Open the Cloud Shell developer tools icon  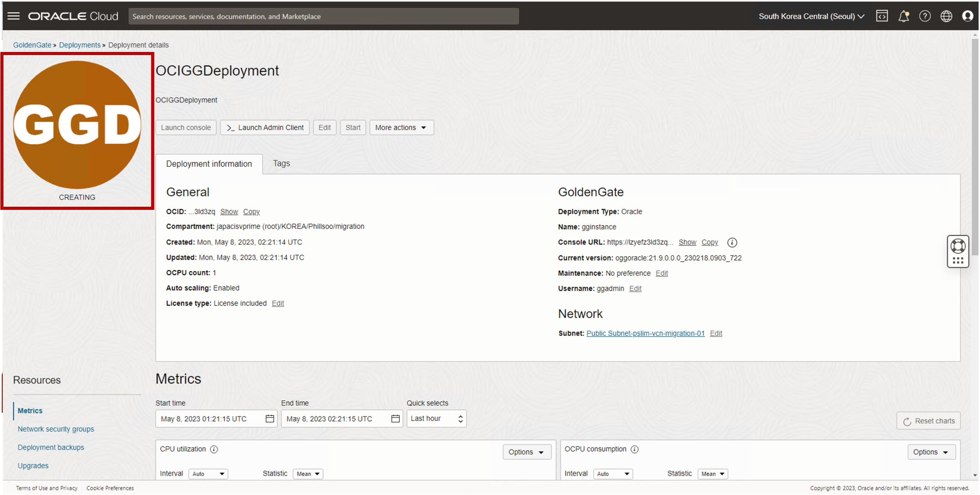pos(882,16)
